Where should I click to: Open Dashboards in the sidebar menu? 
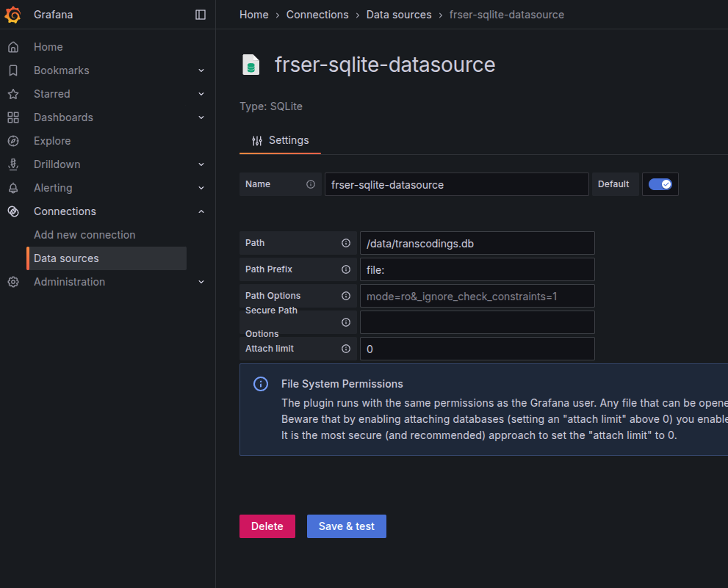click(63, 117)
